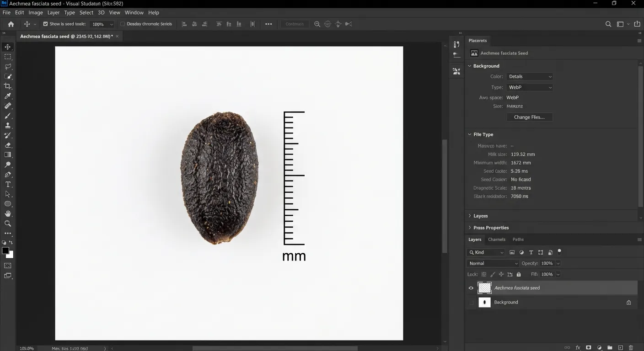644x351 pixels.
Task: Open the File menu
Action: (x=6, y=13)
